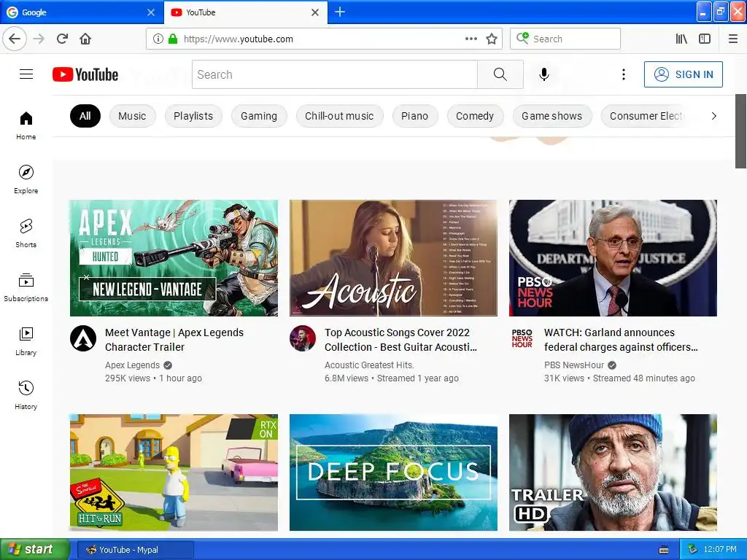Click the Apex Legends channel avatar
Screen dimensions: 747x560
(x=83, y=338)
